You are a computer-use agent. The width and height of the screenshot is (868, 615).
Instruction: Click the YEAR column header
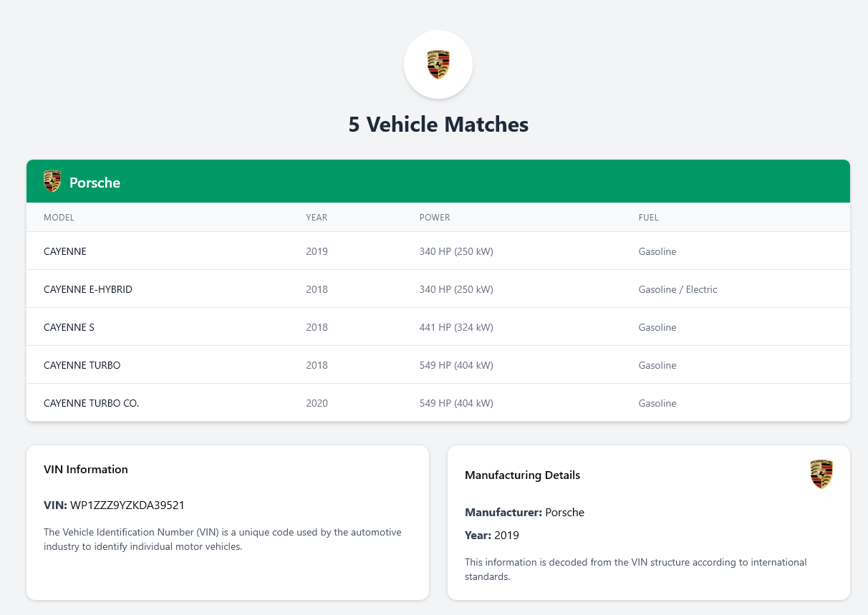pyautogui.click(x=317, y=218)
